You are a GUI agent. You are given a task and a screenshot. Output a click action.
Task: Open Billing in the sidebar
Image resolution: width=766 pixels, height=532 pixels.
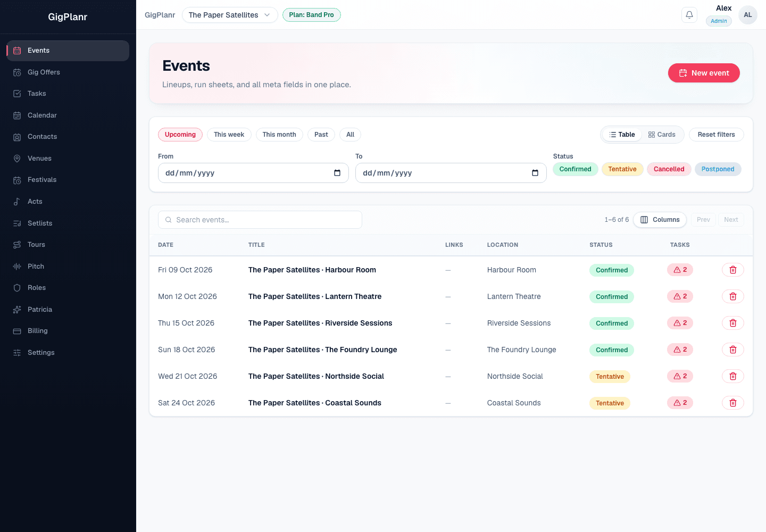click(x=68, y=331)
